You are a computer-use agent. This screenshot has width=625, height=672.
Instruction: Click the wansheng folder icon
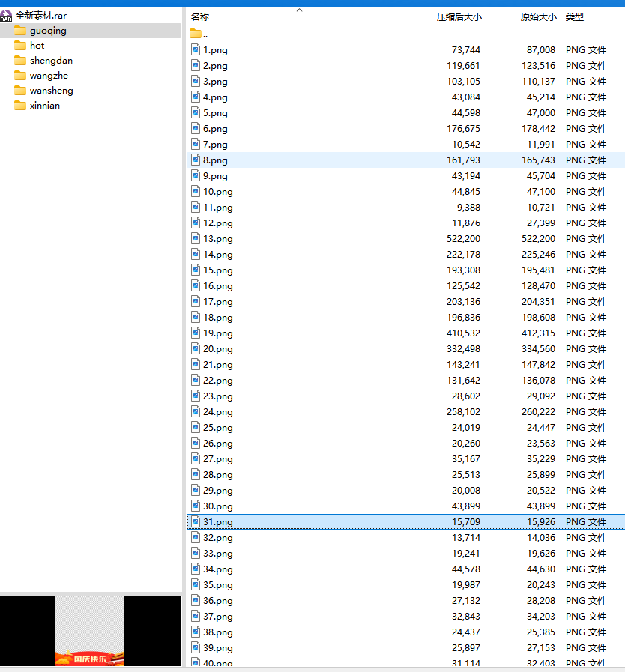point(20,91)
